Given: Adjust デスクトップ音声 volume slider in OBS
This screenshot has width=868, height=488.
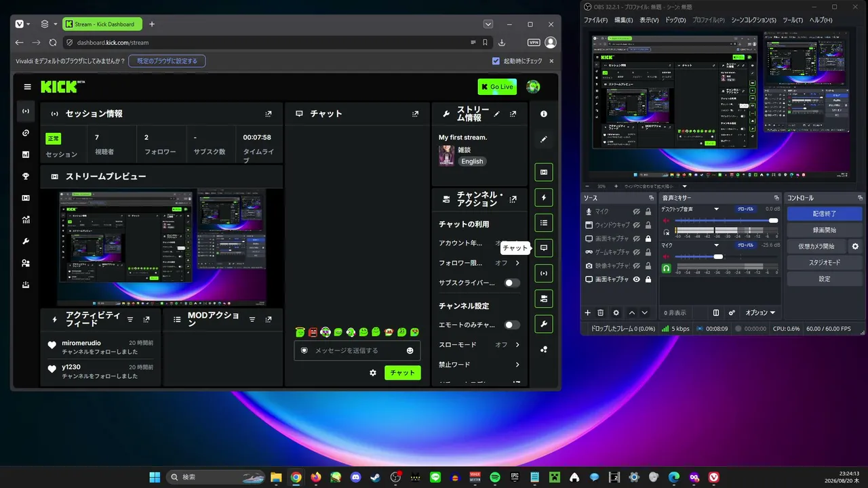Looking at the screenshot, I should tap(725, 220).
